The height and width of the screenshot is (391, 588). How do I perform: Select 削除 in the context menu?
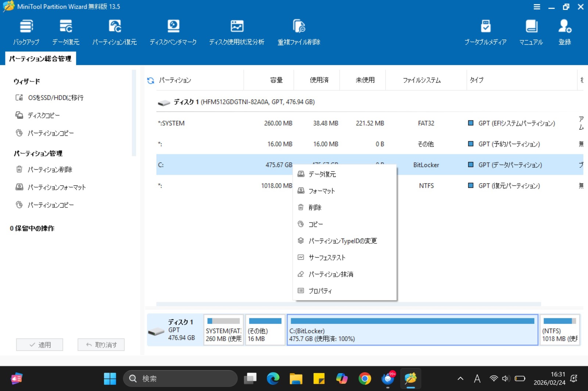tap(315, 207)
